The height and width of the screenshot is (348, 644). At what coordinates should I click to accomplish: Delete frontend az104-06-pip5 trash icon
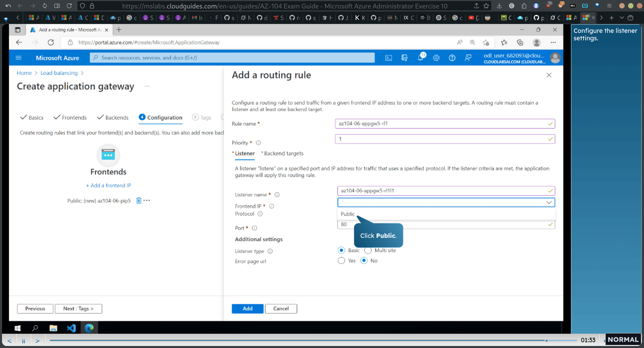139,201
